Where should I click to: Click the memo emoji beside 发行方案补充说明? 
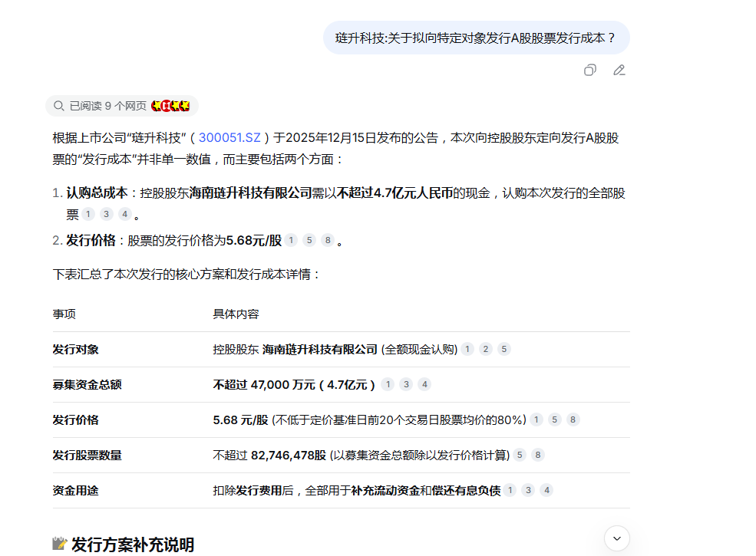point(59,544)
